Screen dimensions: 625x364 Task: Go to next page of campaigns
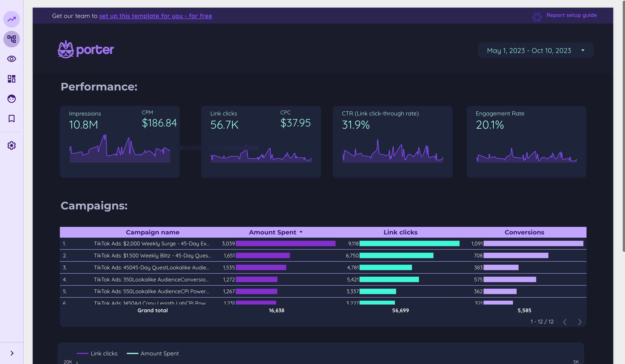[580, 322]
